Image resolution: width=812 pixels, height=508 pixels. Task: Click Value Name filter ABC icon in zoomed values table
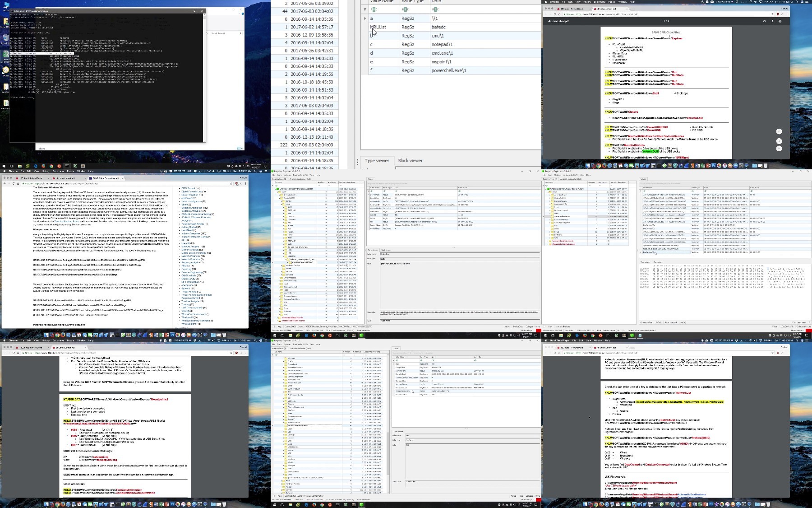point(374,9)
